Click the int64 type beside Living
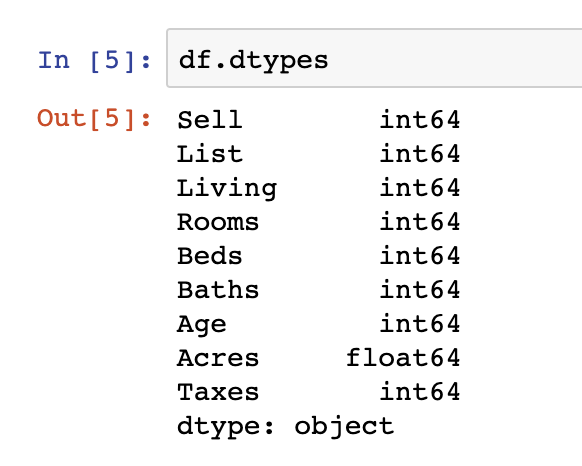The image size is (582, 466). coord(420,188)
